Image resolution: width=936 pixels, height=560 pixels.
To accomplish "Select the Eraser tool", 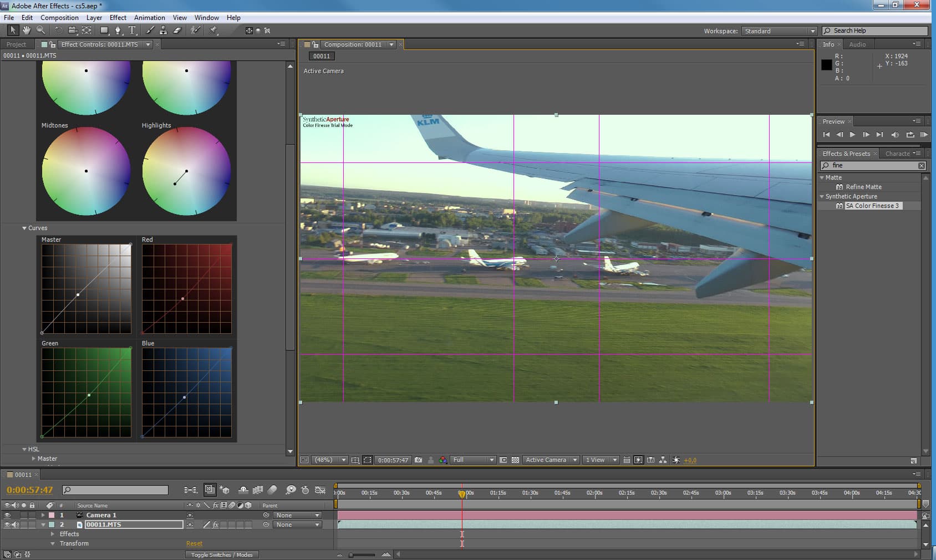I will point(177,30).
